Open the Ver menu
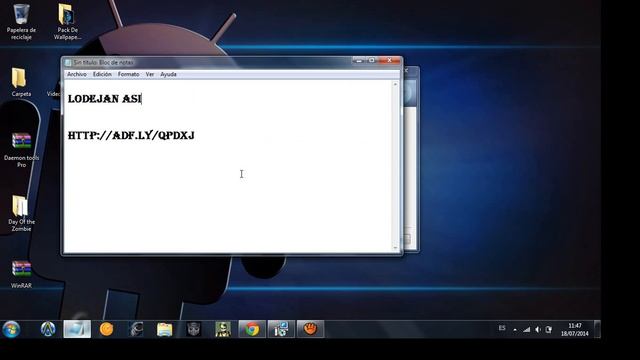Viewport: 640px width, 360px height. 150,74
